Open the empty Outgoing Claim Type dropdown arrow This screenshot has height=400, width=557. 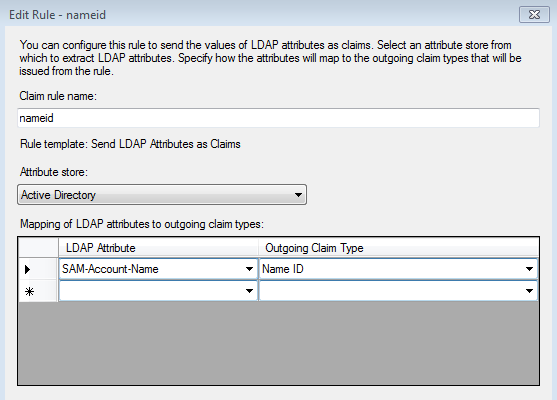[x=529, y=291]
